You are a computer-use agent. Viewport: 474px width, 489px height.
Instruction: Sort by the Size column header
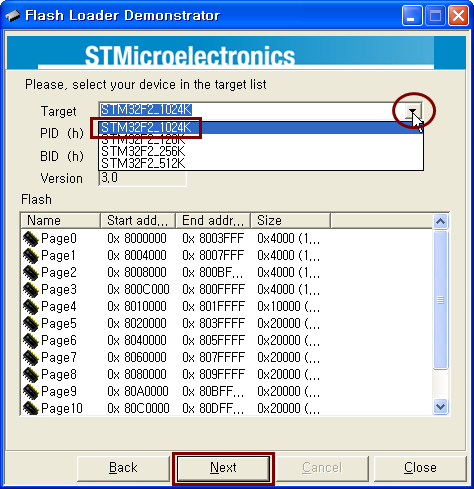click(x=290, y=221)
